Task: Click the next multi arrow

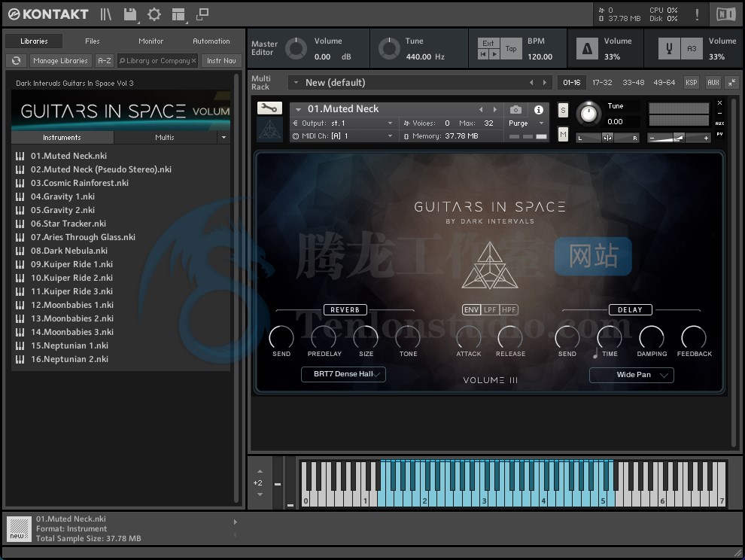Action: pos(545,83)
